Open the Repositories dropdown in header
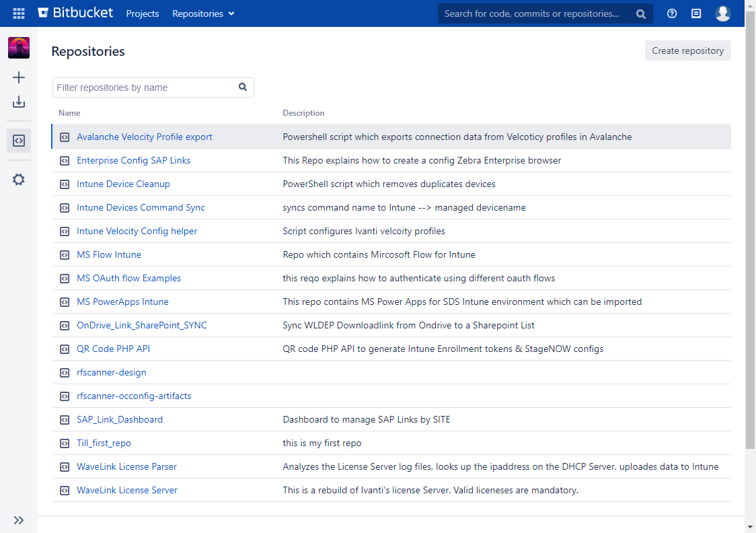The image size is (756, 533). [204, 13]
